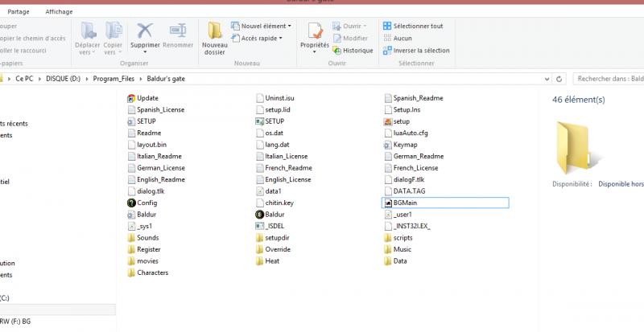The width and height of the screenshot is (644, 332).
Task: Select the Sounds folder icon
Action: click(x=131, y=238)
